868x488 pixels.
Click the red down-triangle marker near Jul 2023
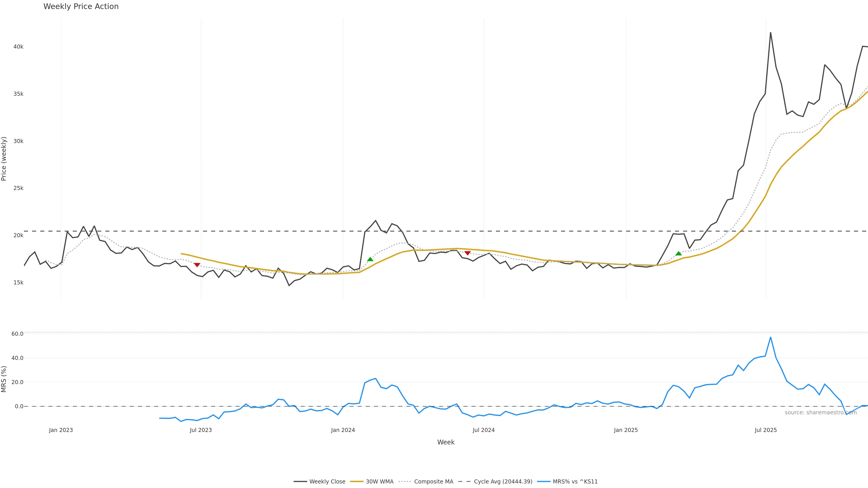point(197,265)
